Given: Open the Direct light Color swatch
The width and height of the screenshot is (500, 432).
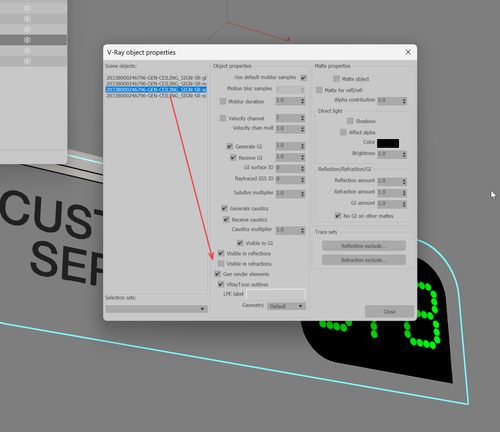Looking at the screenshot, I should pyautogui.click(x=388, y=143).
